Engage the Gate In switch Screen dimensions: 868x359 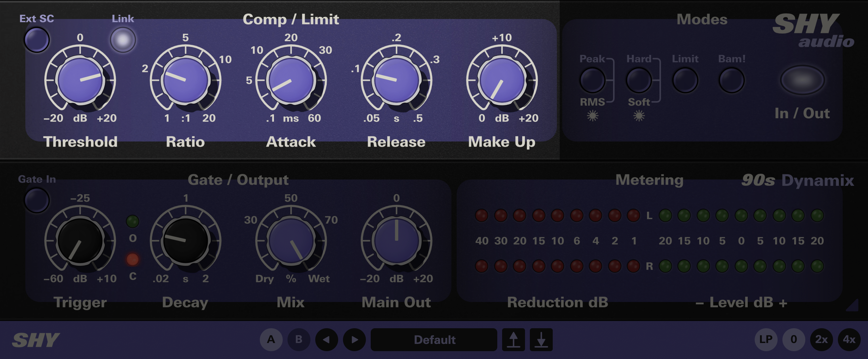point(37,200)
